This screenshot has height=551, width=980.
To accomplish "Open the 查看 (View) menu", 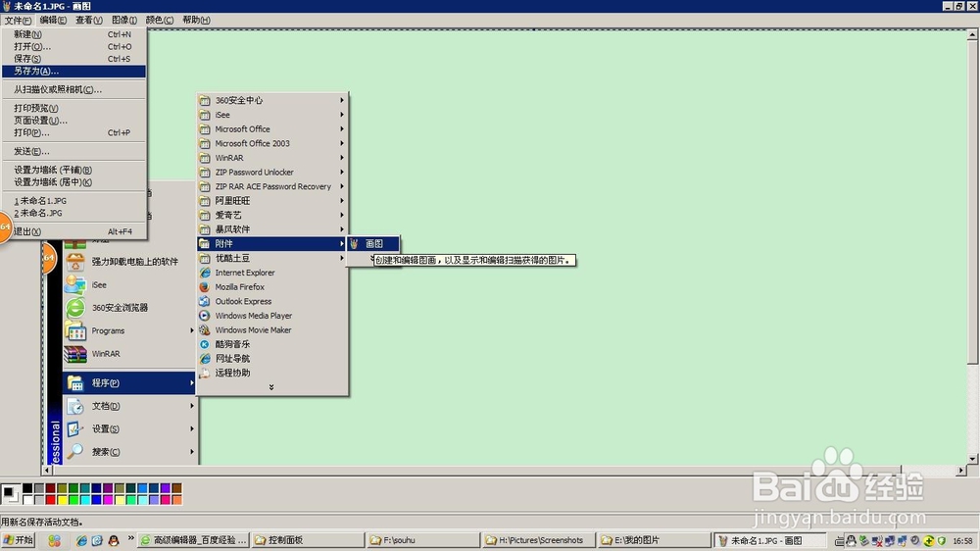I will pyautogui.click(x=89, y=20).
